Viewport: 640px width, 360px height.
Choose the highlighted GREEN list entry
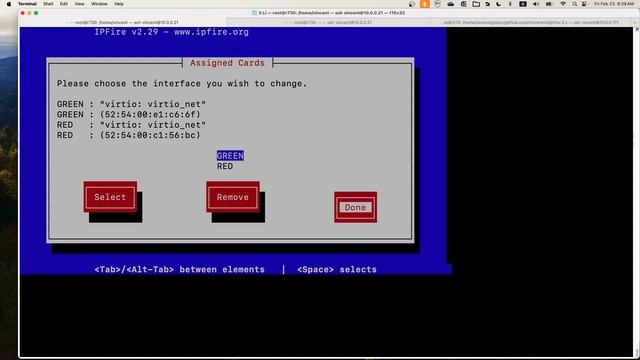(x=230, y=156)
